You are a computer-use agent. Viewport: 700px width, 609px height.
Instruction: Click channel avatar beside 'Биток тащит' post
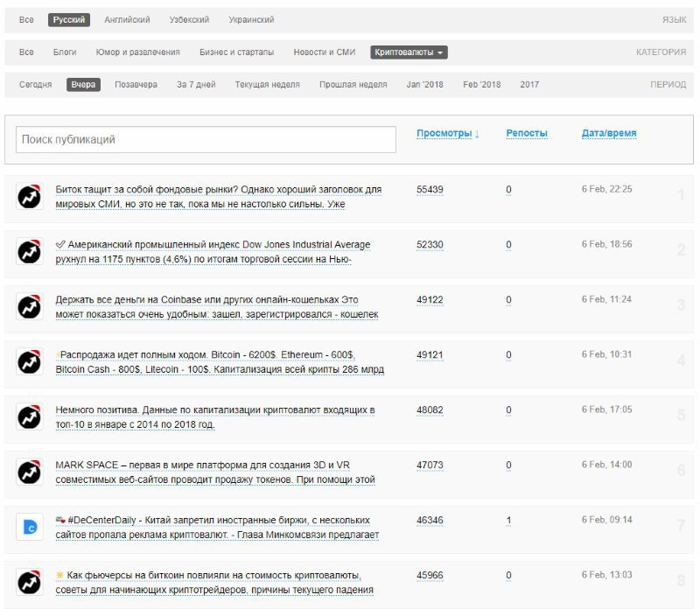(x=30, y=196)
